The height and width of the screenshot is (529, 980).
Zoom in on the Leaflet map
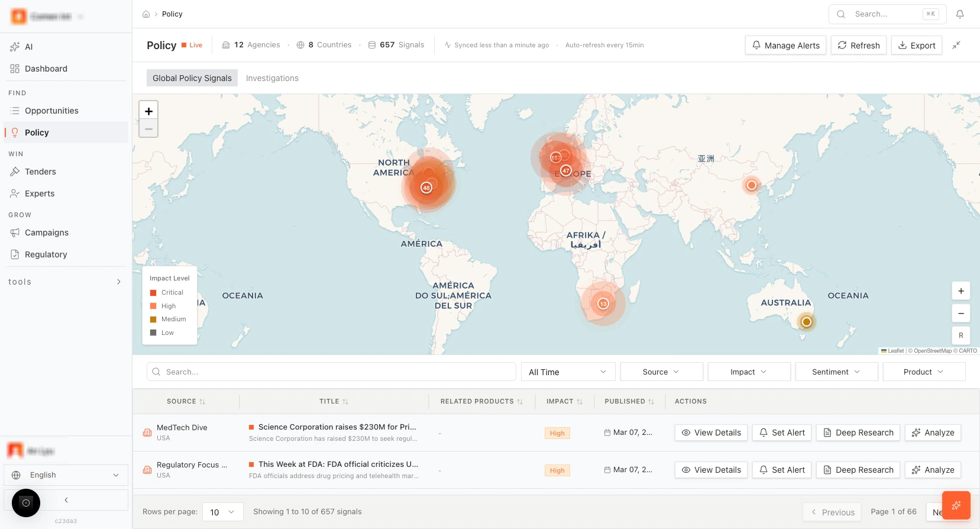coord(148,111)
